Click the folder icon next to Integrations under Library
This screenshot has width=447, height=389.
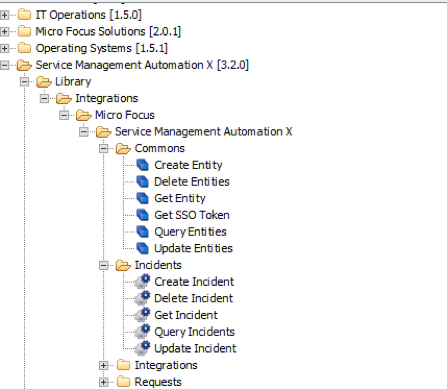pos(64,98)
